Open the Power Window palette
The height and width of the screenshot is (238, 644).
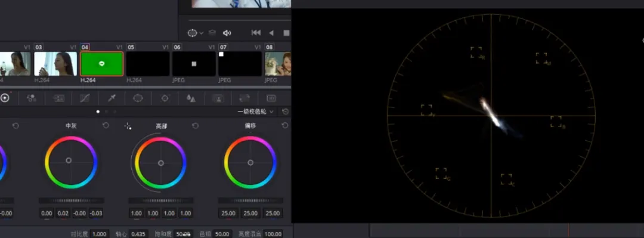(138, 98)
